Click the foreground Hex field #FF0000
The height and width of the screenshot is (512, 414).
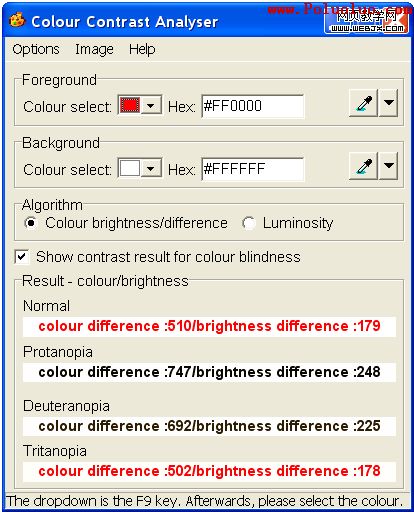pos(253,106)
